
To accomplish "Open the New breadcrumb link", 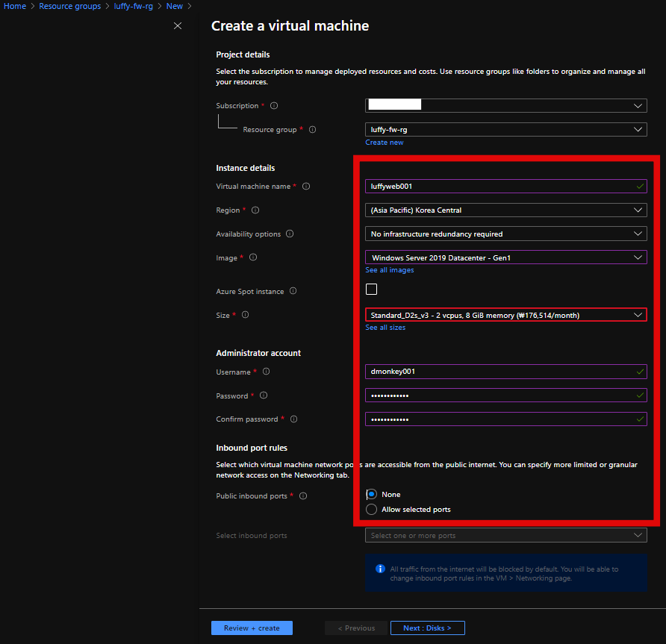I will click(175, 7).
